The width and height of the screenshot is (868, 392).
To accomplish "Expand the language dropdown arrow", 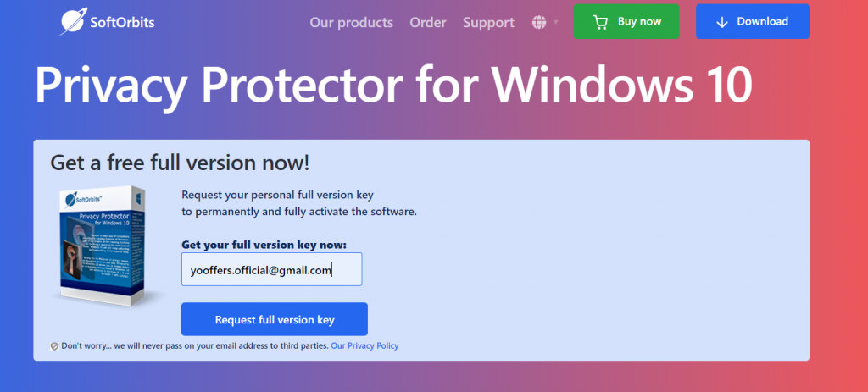I will pos(555,22).
